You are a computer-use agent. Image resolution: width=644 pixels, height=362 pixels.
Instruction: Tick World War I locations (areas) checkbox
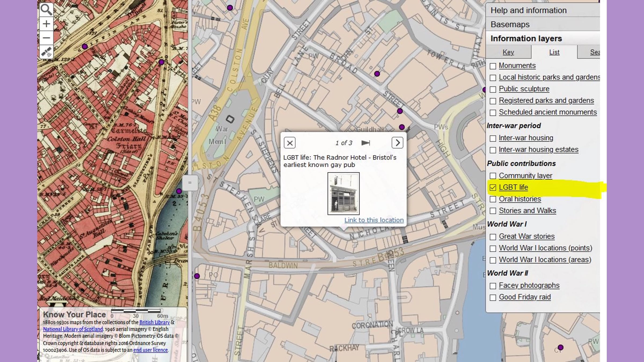pyautogui.click(x=493, y=260)
